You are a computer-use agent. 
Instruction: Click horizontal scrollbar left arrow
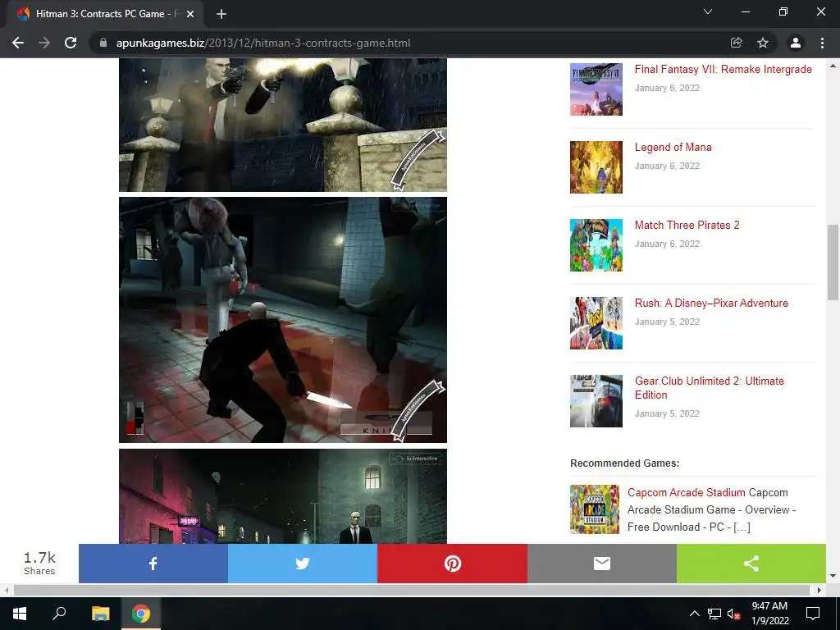(x=7, y=590)
